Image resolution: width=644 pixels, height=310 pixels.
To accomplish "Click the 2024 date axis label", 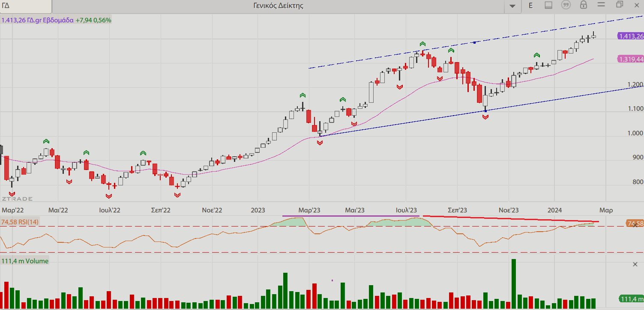I will [x=555, y=210].
